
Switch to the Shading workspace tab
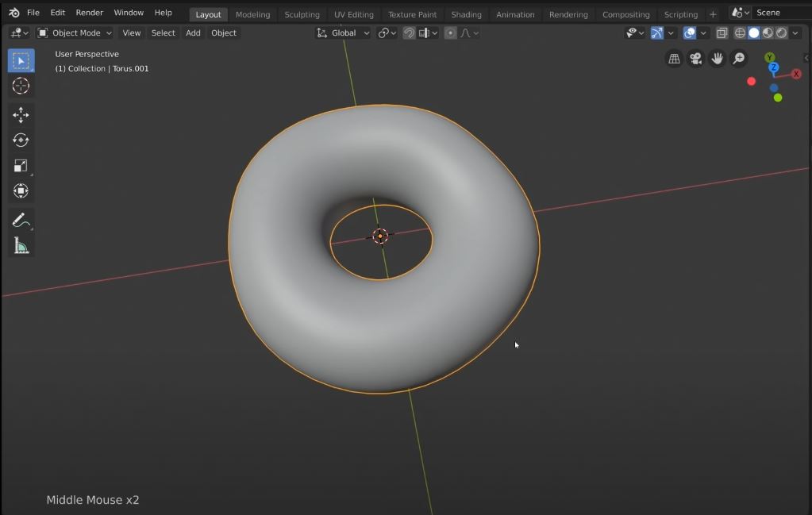[466, 14]
